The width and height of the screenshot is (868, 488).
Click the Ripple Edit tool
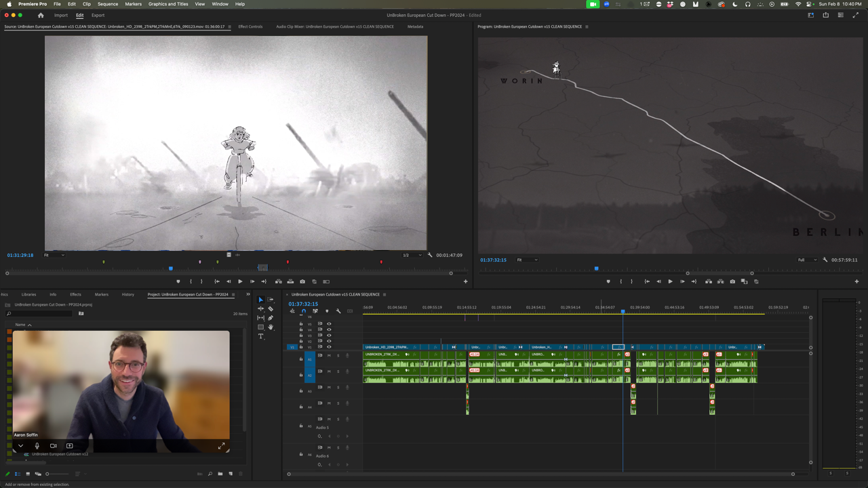[x=261, y=309]
